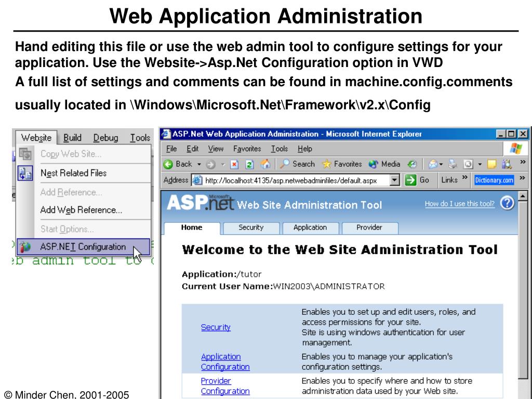Screen dimensions: 532x399
Task: Click the Media toolbar button
Action: 384,164
